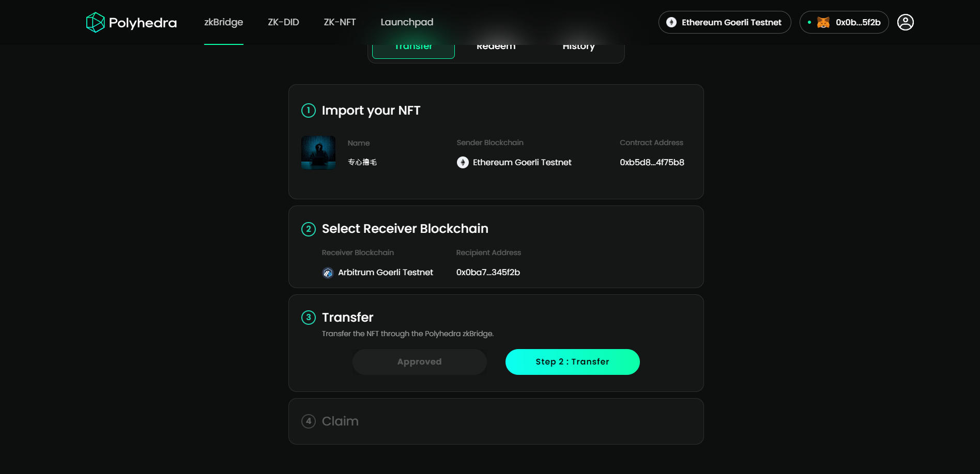Screen dimensions: 980x474
Task: Click the step 1 circle icon
Action: [309, 110]
